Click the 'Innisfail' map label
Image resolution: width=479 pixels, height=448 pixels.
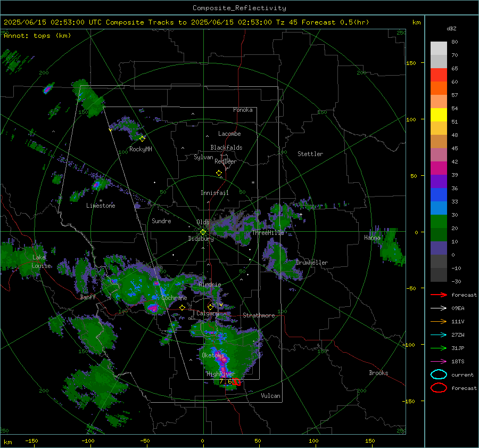click(x=214, y=193)
